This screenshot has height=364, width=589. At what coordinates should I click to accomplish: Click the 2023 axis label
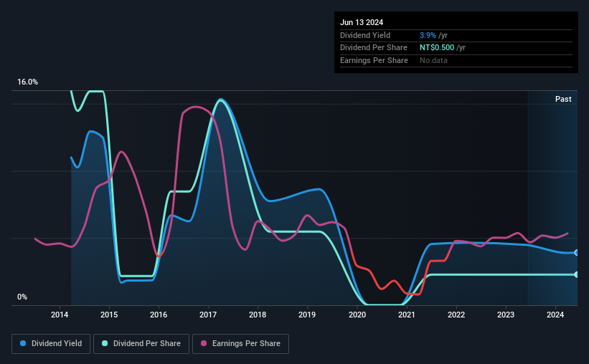tap(506, 315)
